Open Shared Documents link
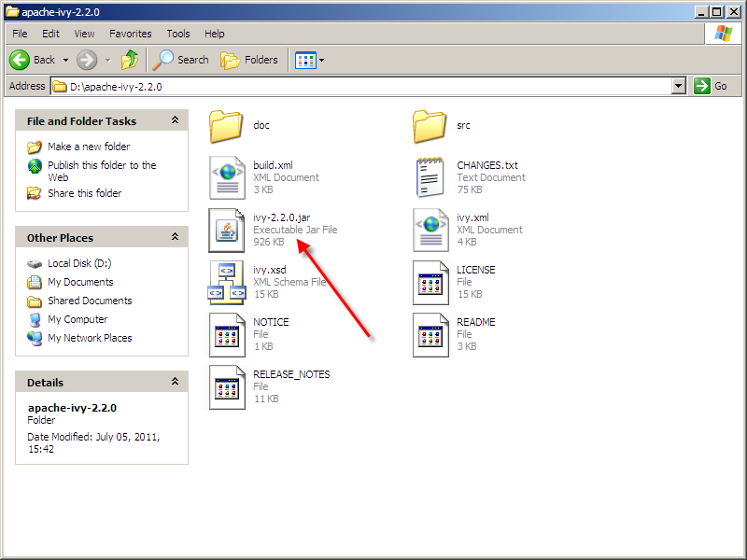Image resolution: width=747 pixels, height=560 pixels. click(90, 301)
